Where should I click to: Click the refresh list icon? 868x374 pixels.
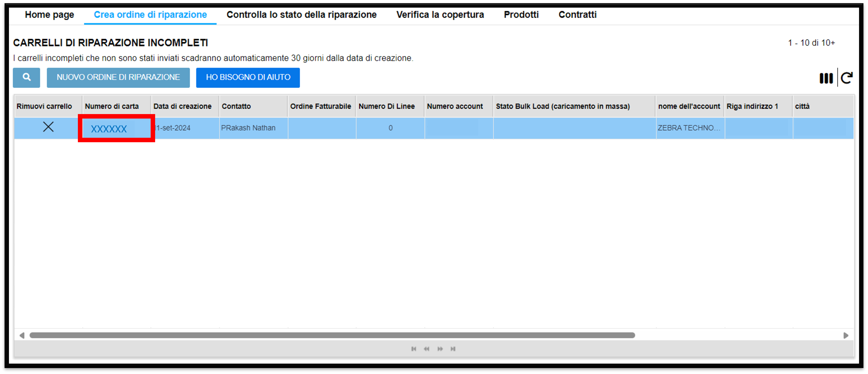[x=847, y=78]
